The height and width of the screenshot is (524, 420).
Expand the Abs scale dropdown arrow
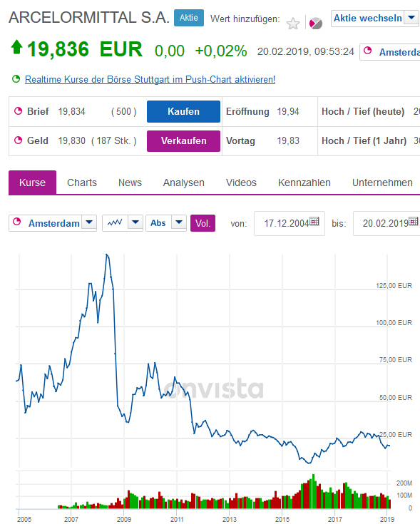pyautogui.click(x=179, y=222)
